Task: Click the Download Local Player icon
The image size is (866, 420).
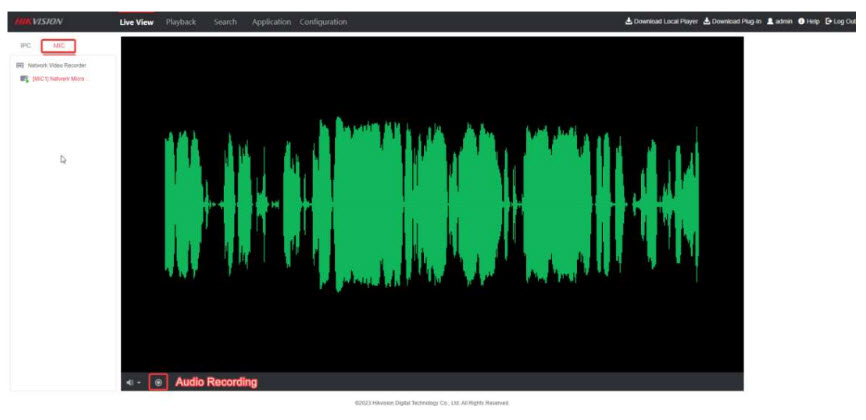Action: click(x=629, y=21)
